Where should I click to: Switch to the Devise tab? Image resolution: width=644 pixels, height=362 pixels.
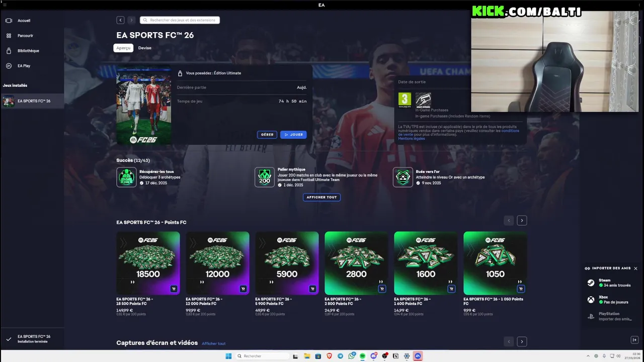click(145, 48)
